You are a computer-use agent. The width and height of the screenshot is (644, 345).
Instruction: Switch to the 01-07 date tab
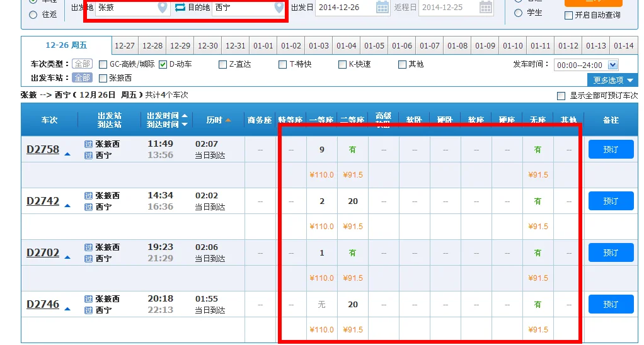430,45
